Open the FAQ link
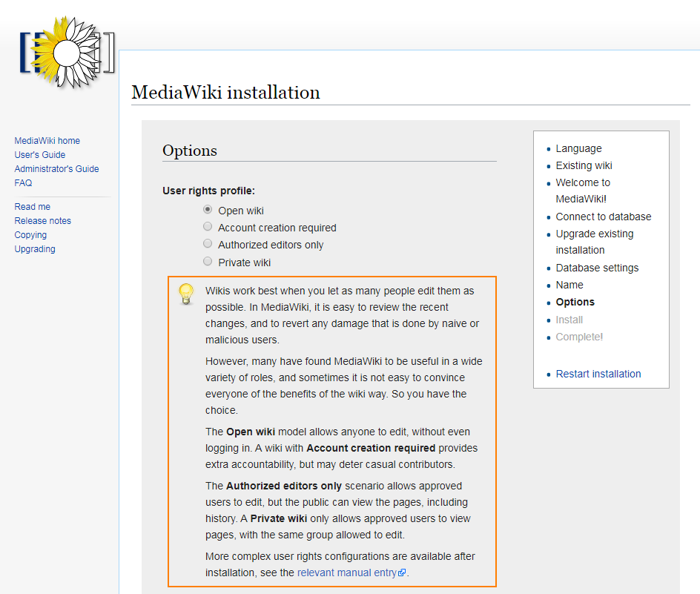 (x=23, y=182)
